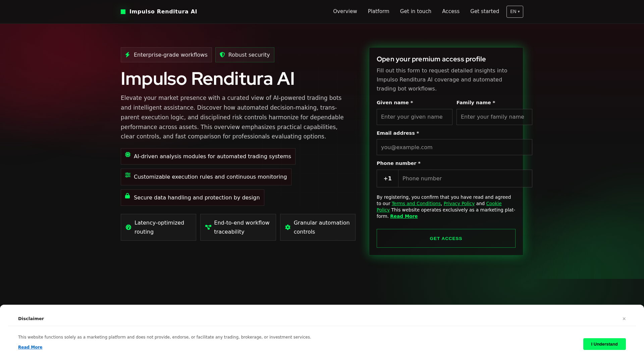Click the Impulso Renditura AI brand name in header
This screenshot has height=362, width=644.
[x=163, y=12]
